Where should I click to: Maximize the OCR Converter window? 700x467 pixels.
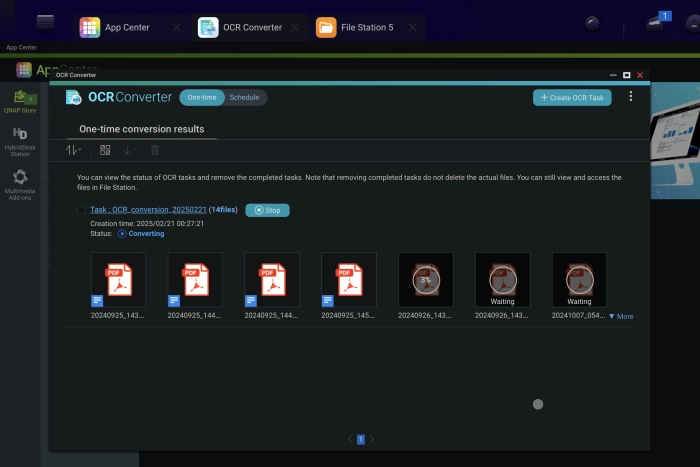click(626, 75)
